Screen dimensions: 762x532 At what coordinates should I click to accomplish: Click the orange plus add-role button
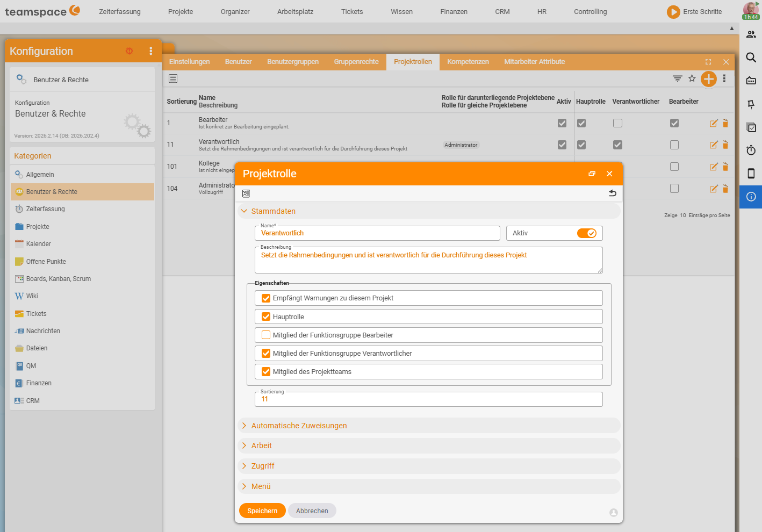pos(709,79)
